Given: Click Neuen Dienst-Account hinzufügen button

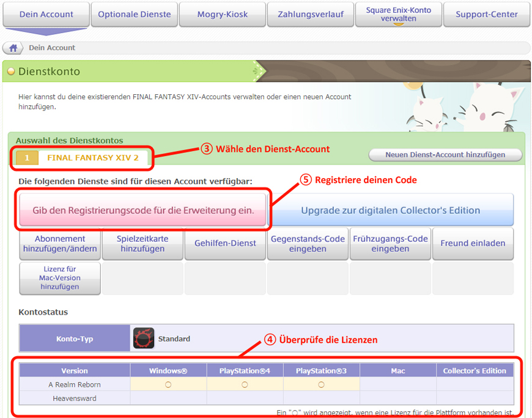Looking at the screenshot, I should click(x=445, y=155).
